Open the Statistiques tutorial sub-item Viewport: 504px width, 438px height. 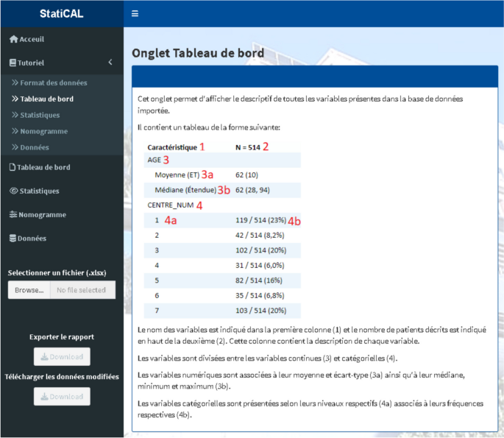coord(40,115)
